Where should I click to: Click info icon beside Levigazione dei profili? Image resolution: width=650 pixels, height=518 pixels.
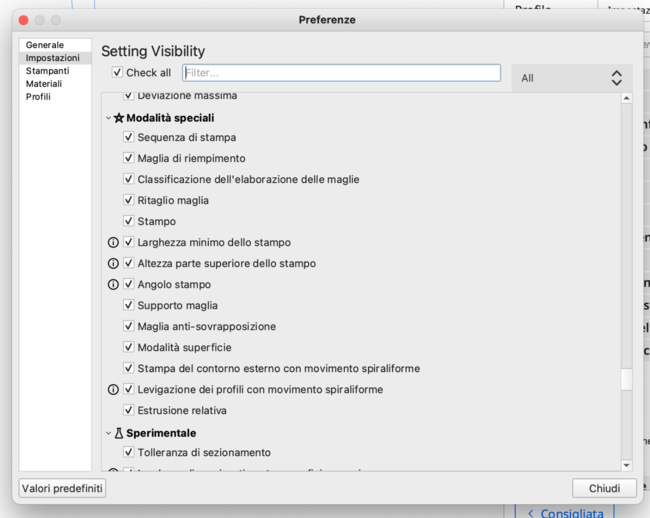pyautogui.click(x=113, y=389)
